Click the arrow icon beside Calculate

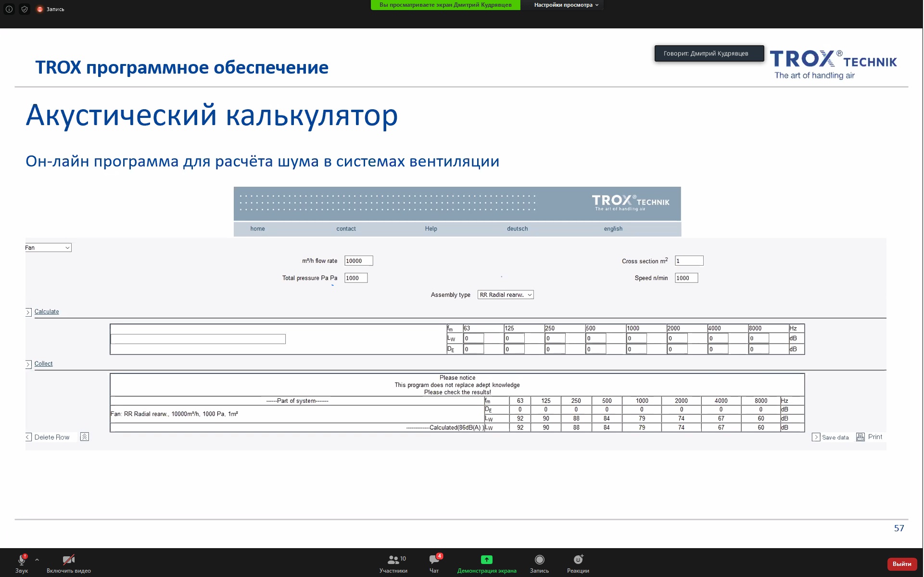pos(28,312)
